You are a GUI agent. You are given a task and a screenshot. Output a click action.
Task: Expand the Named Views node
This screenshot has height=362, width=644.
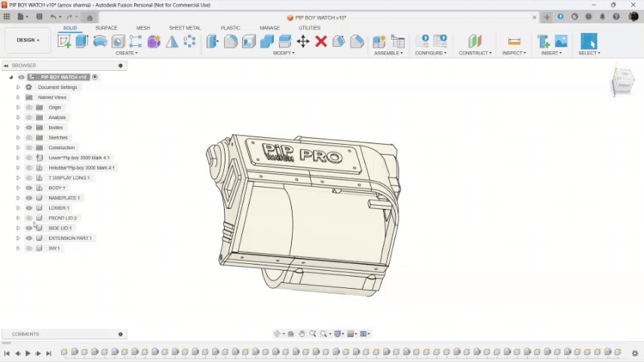[x=18, y=97]
